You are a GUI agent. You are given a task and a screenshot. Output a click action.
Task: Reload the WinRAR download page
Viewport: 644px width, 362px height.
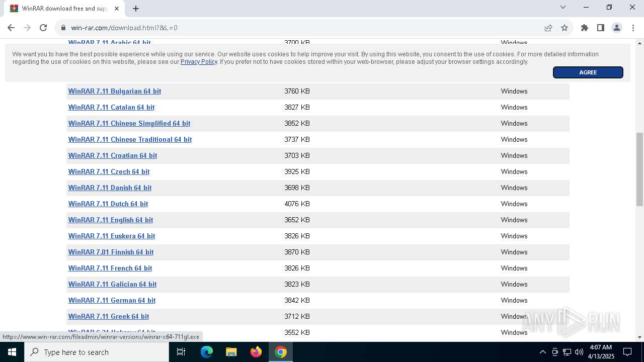pos(43,28)
